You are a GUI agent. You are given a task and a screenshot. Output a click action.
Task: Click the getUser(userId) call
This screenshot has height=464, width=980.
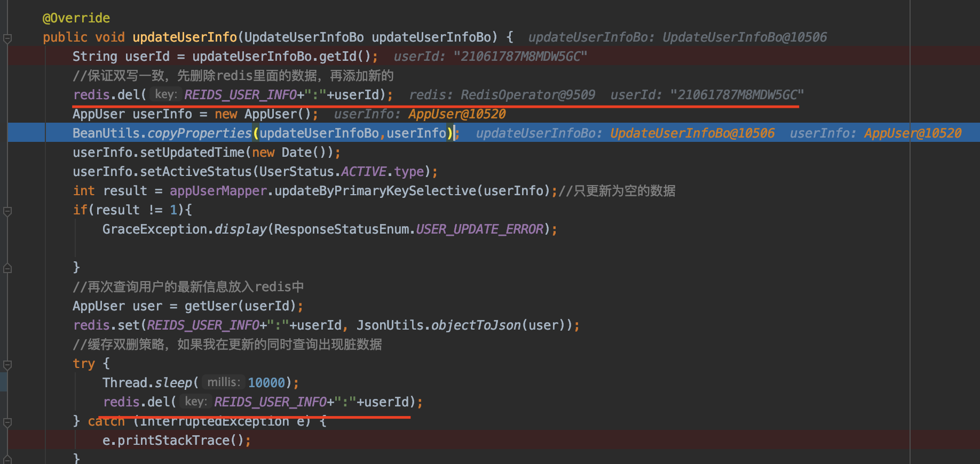[x=241, y=306]
